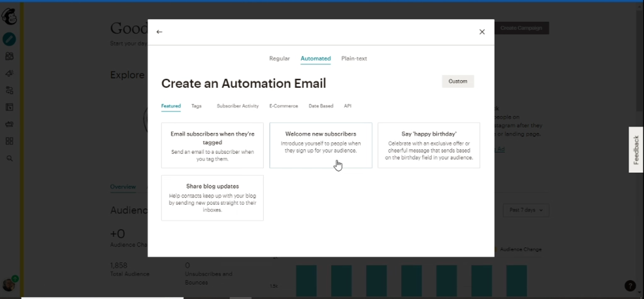Choose 'Welcome new subscribers' card
Image resolution: width=644 pixels, height=299 pixels.
pyautogui.click(x=321, y=145)
